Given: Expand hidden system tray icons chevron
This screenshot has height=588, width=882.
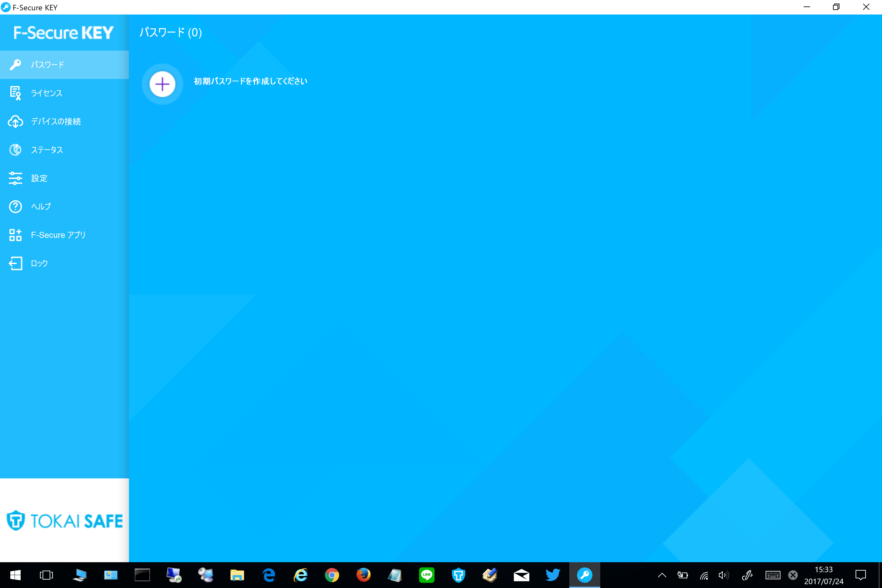Looking at the screenshot, I should [x=662, y=575].
